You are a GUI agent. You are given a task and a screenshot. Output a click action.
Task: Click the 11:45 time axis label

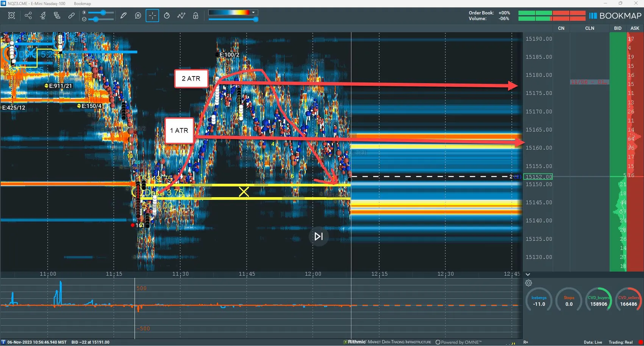tap(247, 274)
